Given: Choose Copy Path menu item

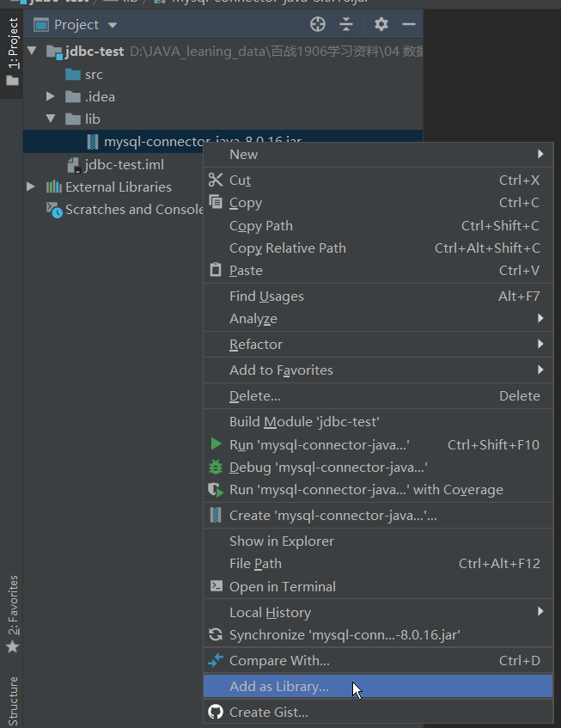Looking at the screenshot, I should click(378, 226).
